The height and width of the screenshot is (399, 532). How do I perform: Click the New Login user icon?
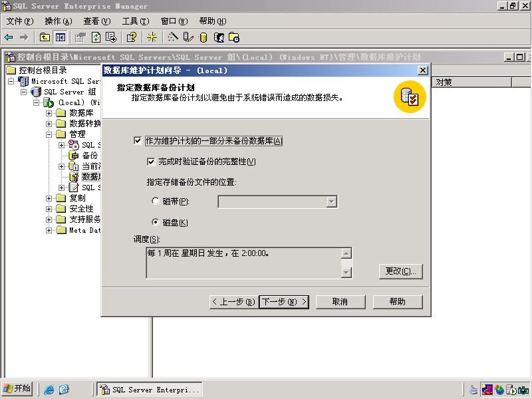pos(219,37)
